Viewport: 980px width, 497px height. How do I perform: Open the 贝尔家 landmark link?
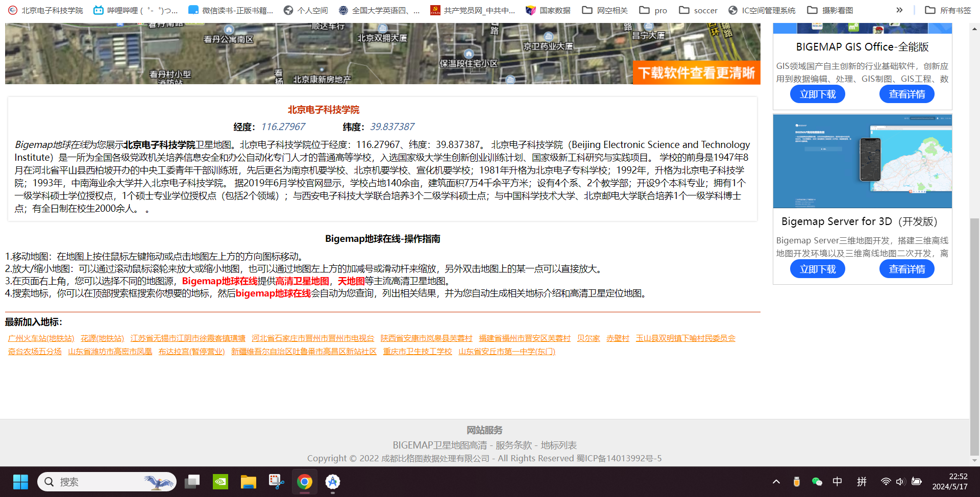tap(589, 338)
